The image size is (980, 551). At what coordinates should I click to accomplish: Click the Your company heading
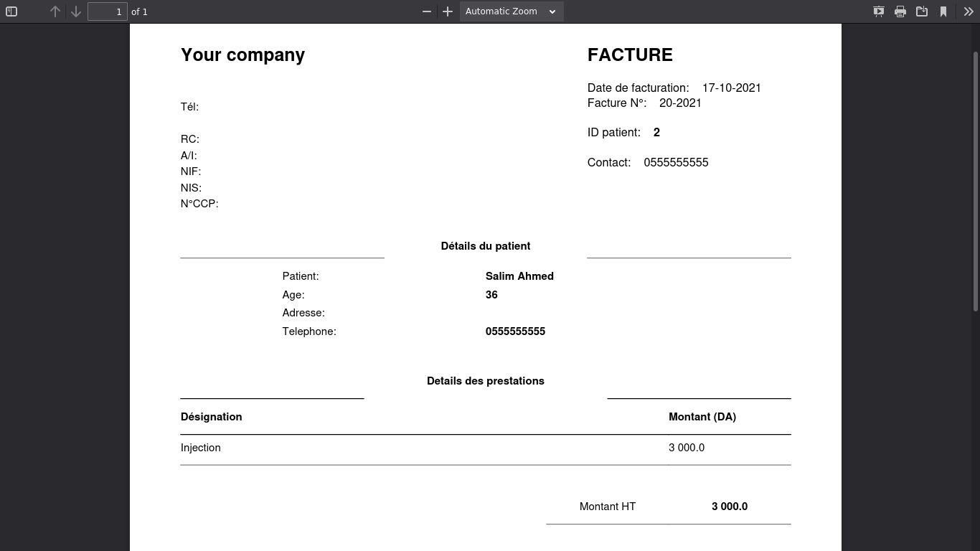coord(242,55)
